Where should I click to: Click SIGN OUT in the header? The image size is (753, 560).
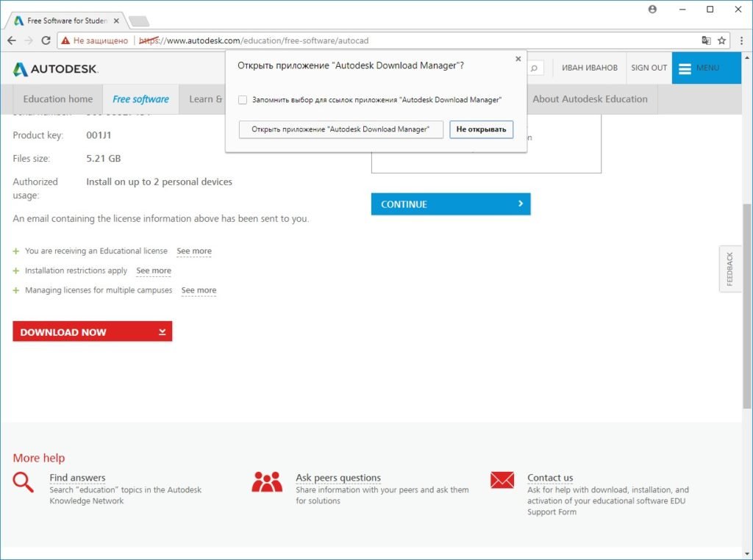(649, 68)
